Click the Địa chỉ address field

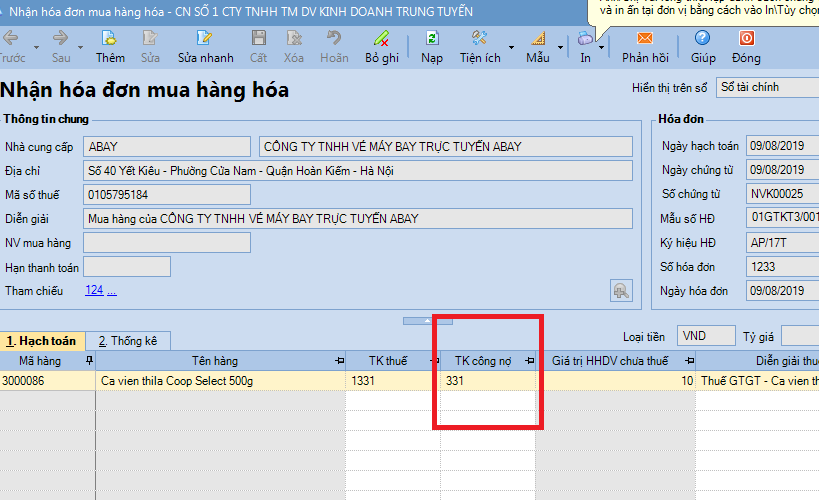click(x=358, y=171)
